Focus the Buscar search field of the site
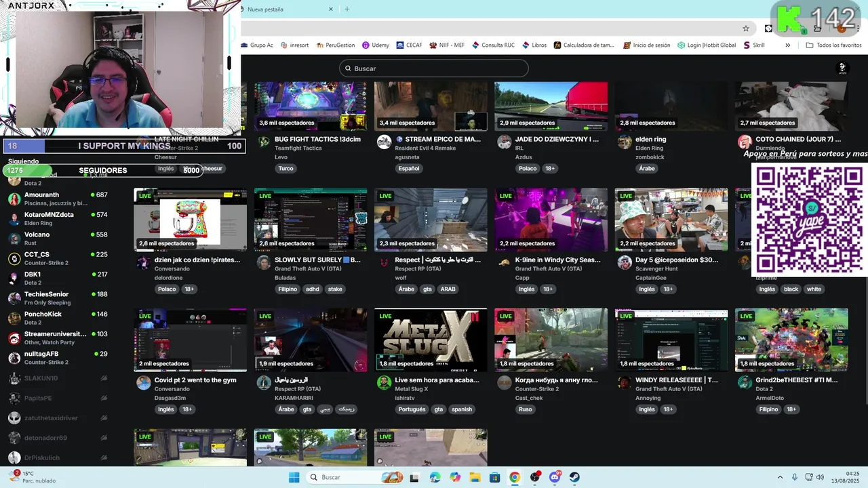Image resolution: width=868 pixels, height=488 pixels. [x=434, y=68]
